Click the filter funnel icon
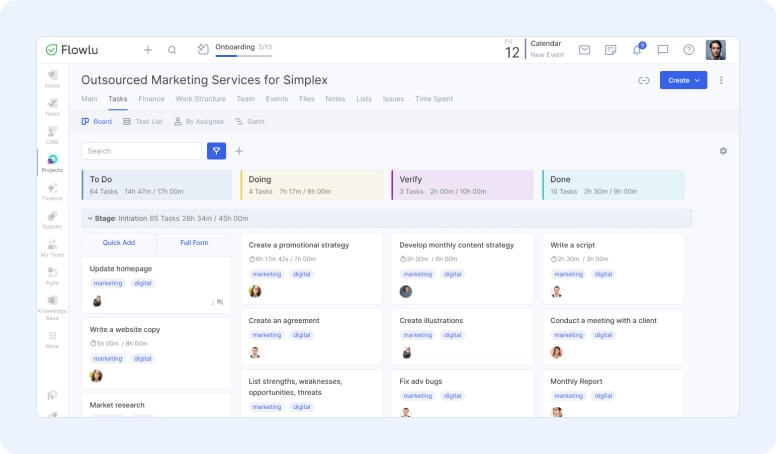This screenshot has width=776, height=454. (216, 151)
